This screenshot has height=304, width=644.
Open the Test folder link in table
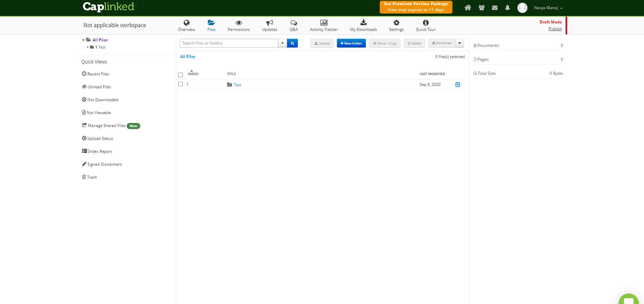[237, 85]
